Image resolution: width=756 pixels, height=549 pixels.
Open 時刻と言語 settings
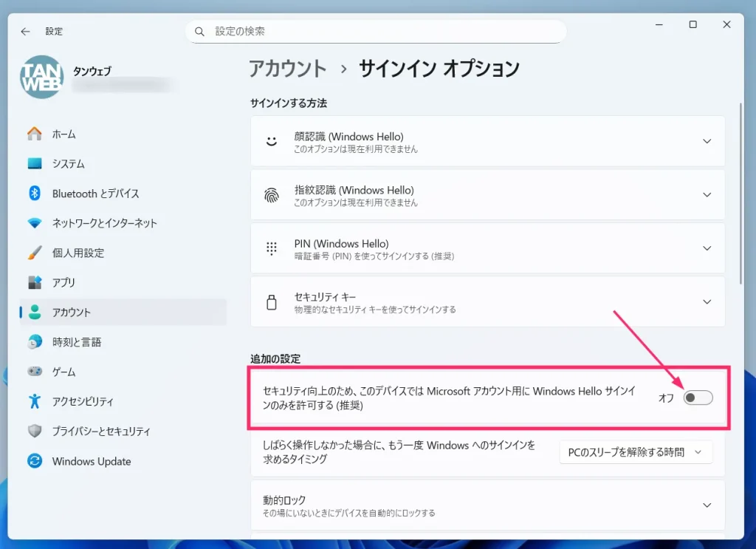click(x=123, y=341)
